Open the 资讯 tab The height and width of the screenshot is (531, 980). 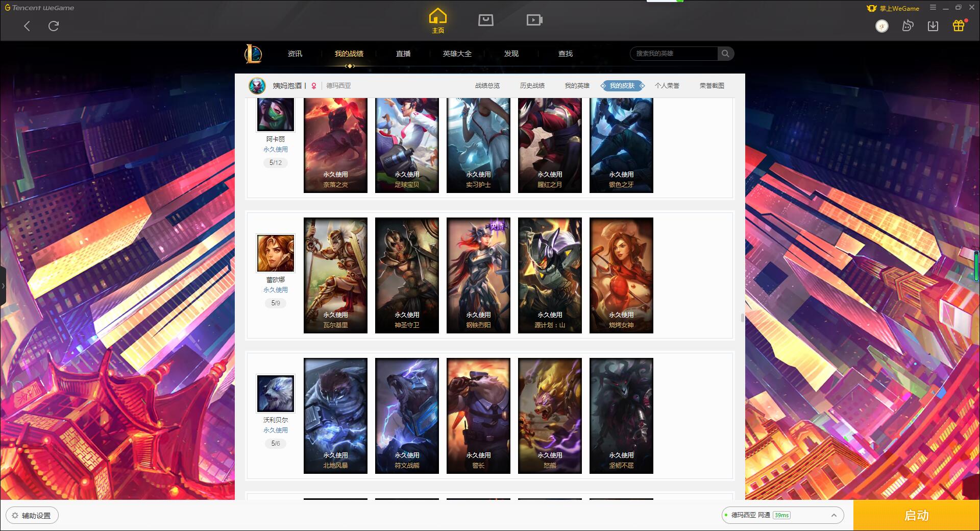coord(295,54)
